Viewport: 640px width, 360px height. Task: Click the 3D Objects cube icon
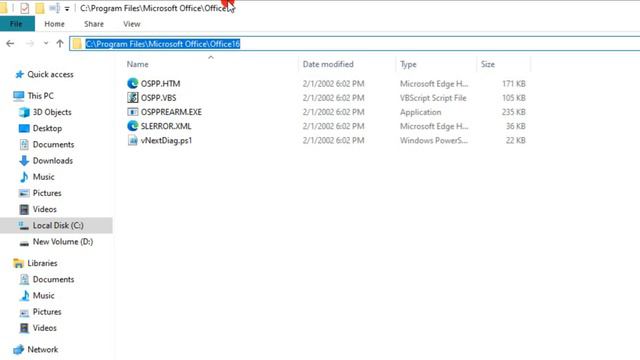tap(24, 112)
